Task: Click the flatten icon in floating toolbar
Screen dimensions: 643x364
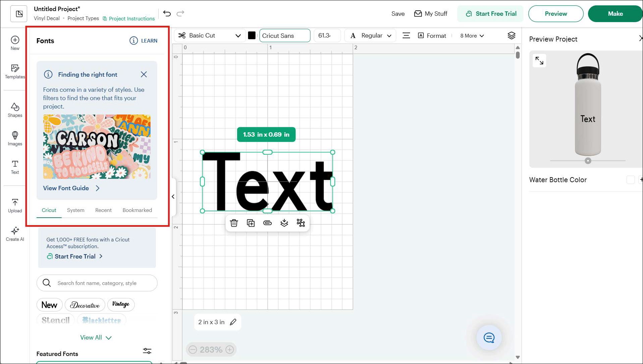Action: coord(284,223)
